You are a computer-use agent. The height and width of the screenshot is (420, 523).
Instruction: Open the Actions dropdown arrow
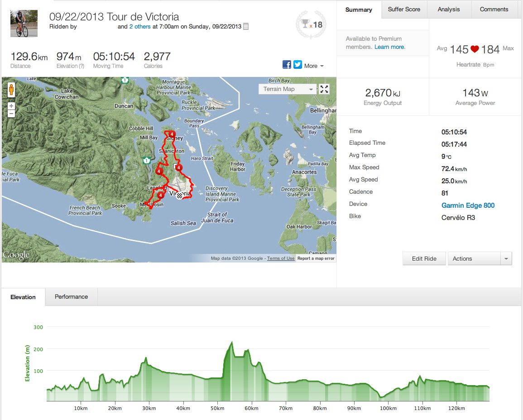[506, 259]
